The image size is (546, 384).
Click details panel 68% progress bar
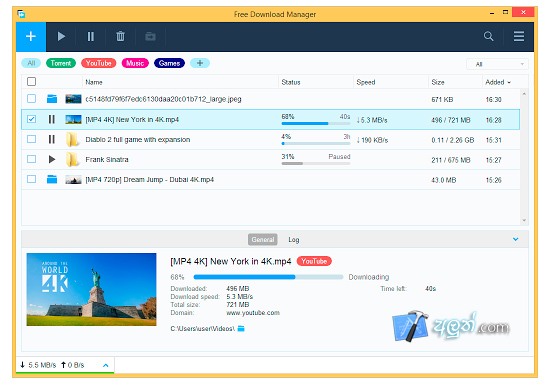point(268,277)
